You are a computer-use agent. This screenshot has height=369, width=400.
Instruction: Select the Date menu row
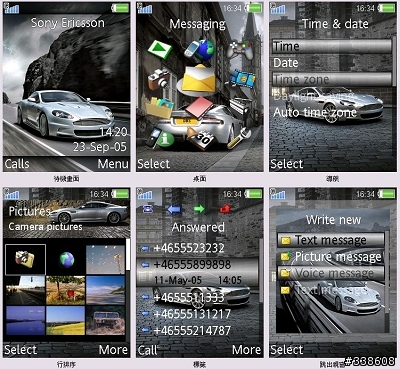point(332,63)
